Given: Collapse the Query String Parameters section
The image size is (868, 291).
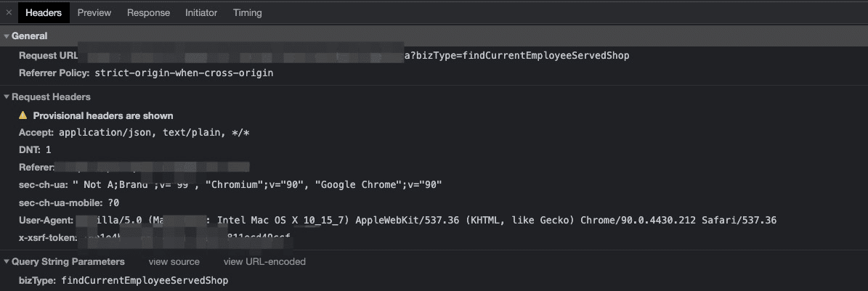Looking at the screenshot, I should point(68,261).
